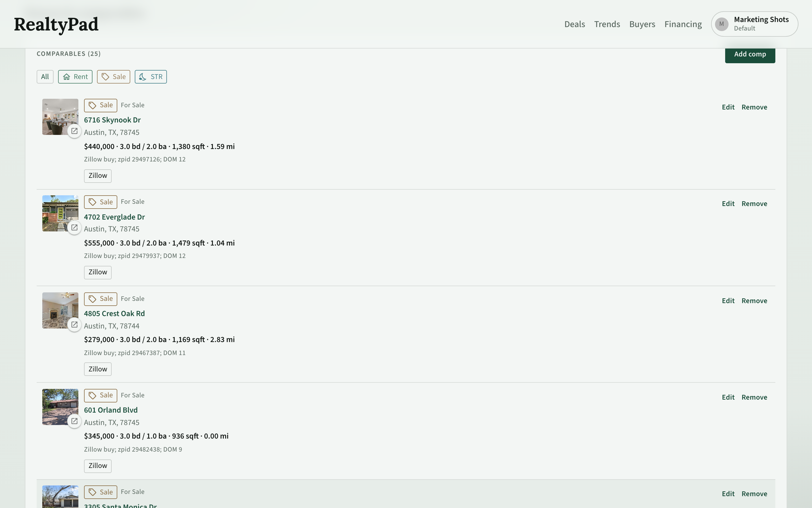Show All comparables filter
Viewport: 812px width, 508px height.
coord(45,76)
